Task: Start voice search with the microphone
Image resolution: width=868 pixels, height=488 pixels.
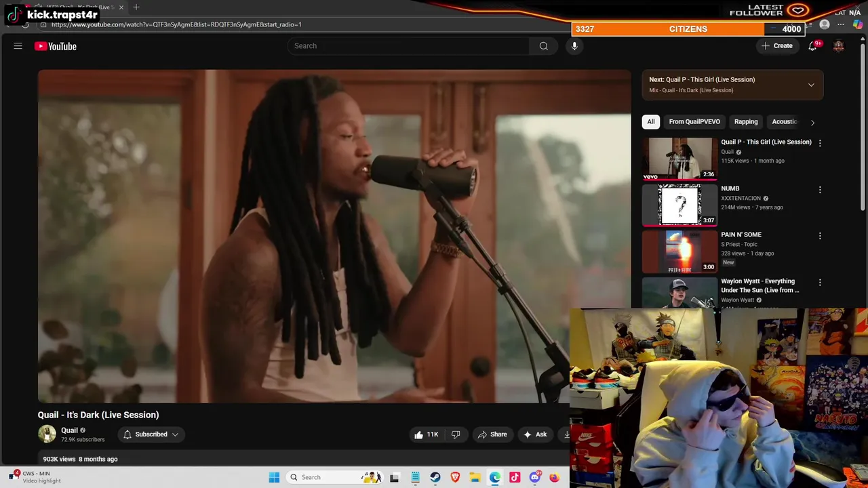Action: pos(574,46)
